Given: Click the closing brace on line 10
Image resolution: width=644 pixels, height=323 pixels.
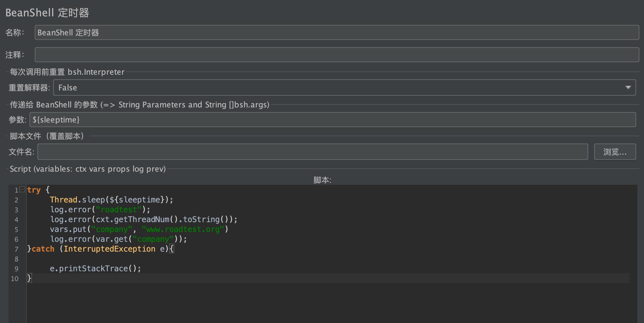Looking at the screenshot, I should (30, 278).
